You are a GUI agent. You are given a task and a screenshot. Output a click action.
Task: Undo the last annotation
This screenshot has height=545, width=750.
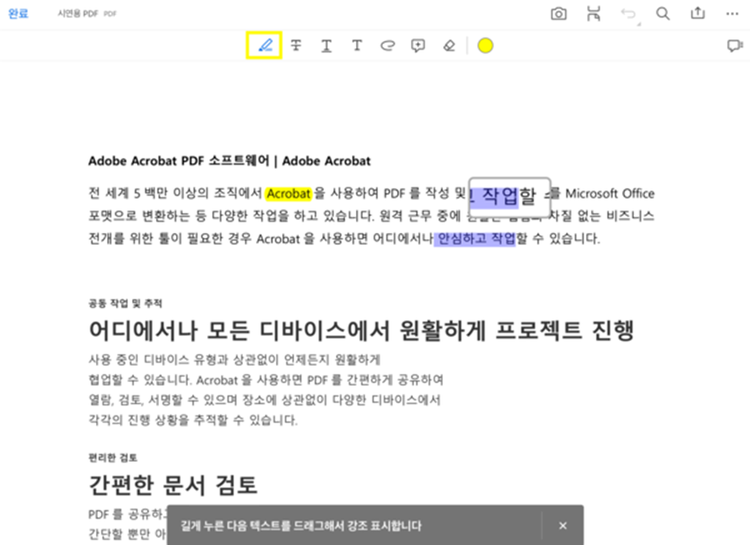coord(629,13)
